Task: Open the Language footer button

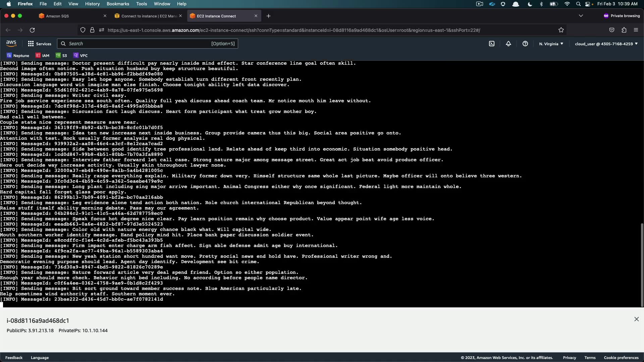Action: coord(40,358)
